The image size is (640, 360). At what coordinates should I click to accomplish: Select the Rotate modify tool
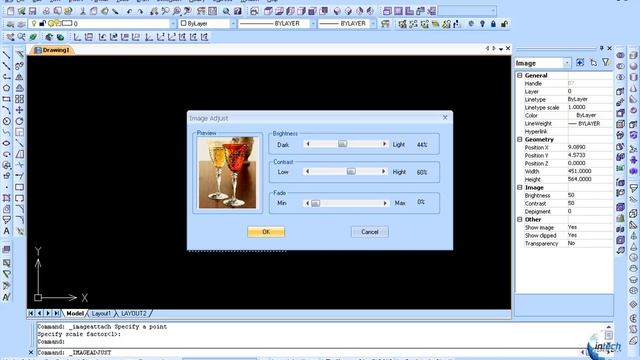click(x=19, y=121)
